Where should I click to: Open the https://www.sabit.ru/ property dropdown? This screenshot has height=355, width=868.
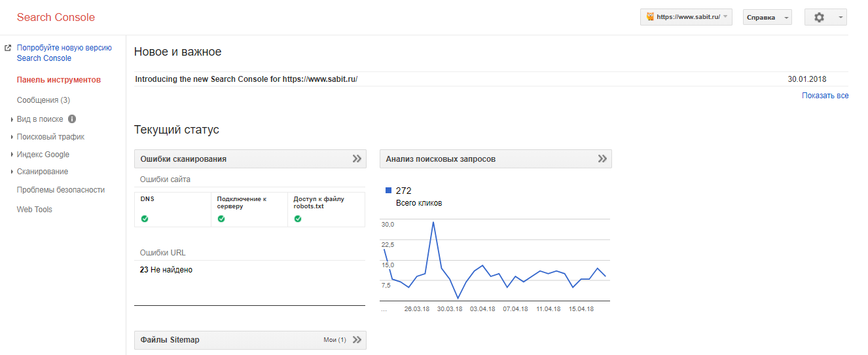coord(686,17)
